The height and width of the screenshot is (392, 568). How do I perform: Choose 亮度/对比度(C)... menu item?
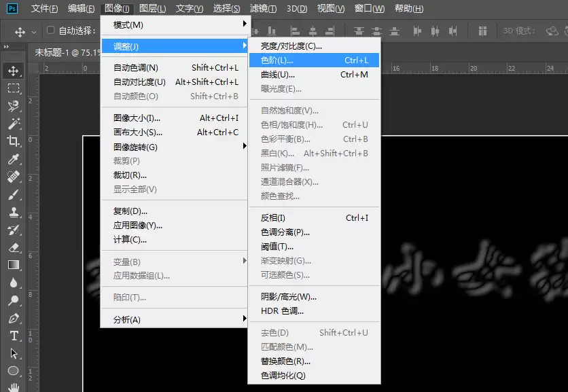[x=314, y=46]
